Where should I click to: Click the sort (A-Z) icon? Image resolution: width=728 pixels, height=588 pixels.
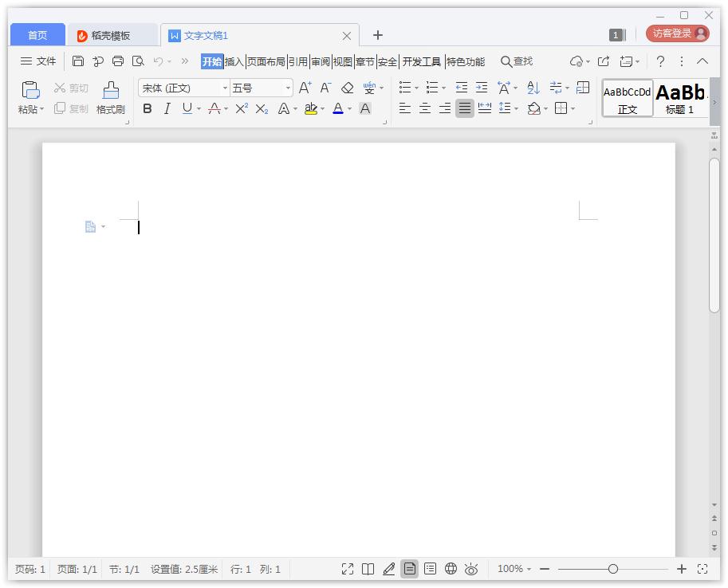533,88
